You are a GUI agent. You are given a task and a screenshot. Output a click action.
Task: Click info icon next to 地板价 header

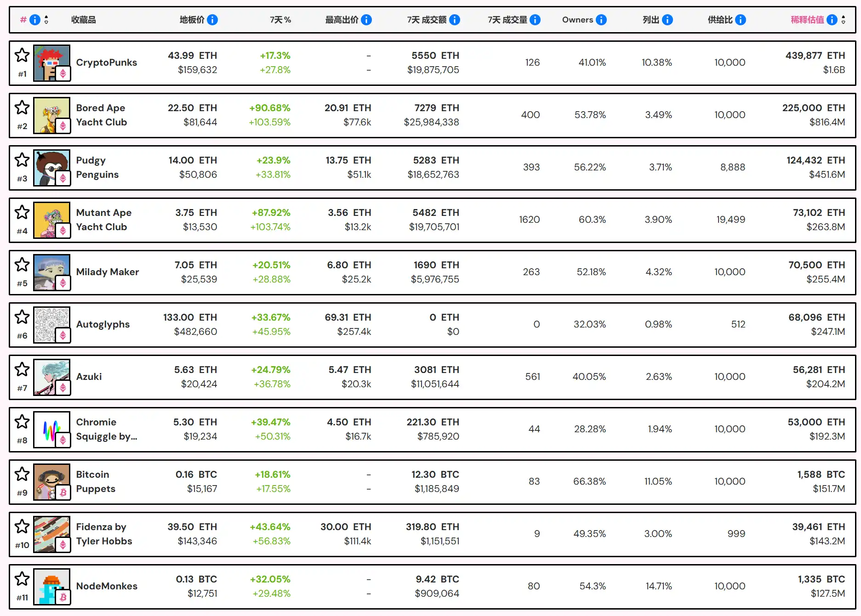pyautogui.click(x=212, y=20)
